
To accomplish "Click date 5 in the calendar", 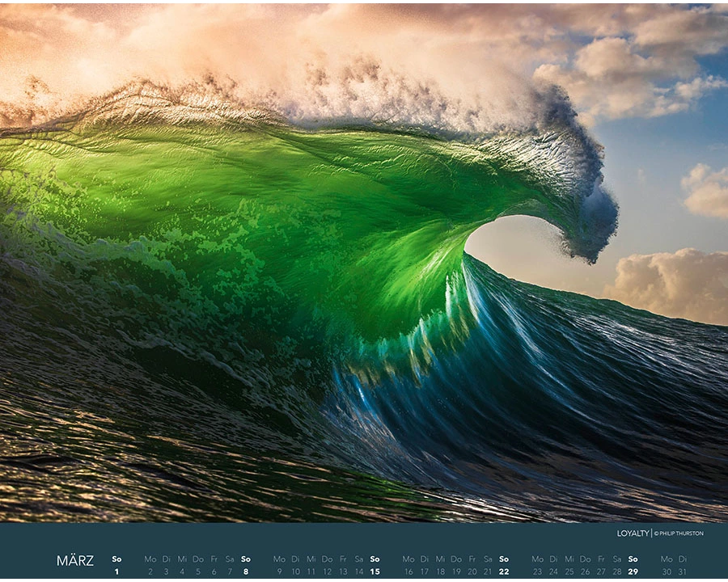I will point(198,571).
